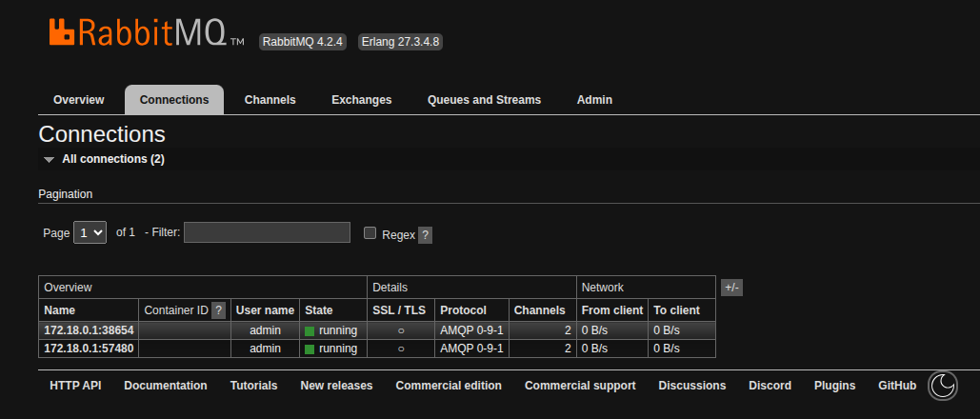Toggle dark mode moon icon
This screenshot has height=419, width=980.
tap(943, 386)
